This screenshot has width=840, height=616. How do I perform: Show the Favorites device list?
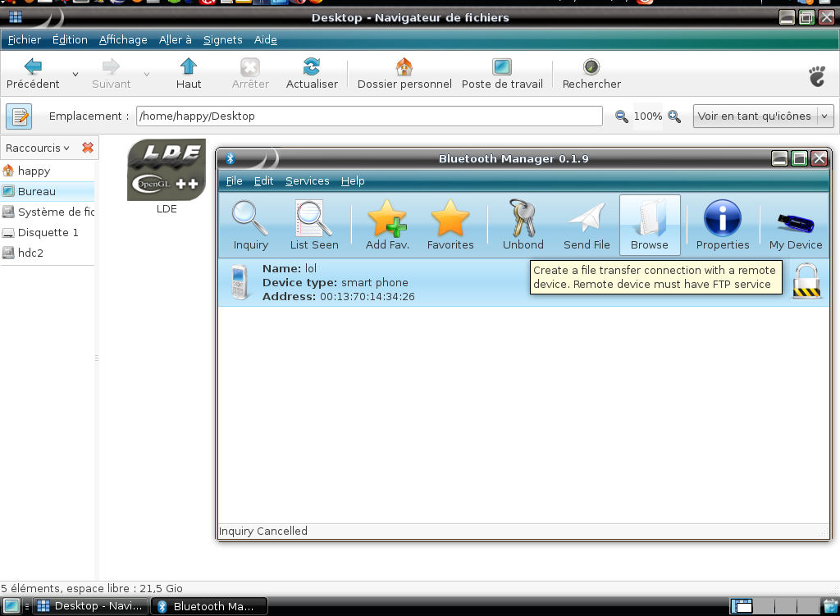(450, 225)
